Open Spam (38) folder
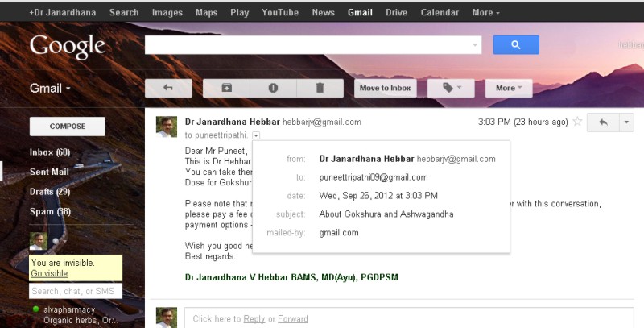Image resolution: width=644 pixels, height=328 pixels. coord(50,211)
